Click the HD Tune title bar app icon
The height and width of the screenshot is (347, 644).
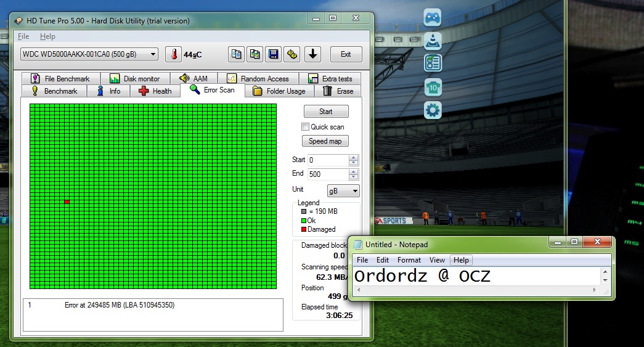(18, 21)
